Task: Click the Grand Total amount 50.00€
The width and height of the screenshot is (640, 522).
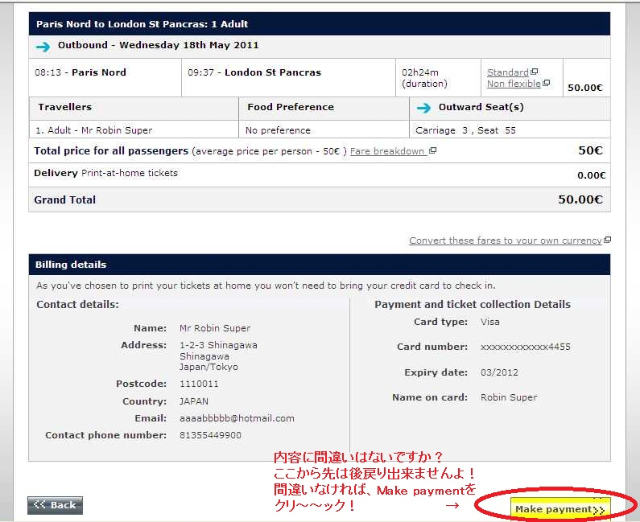Action: coord(580,200)
